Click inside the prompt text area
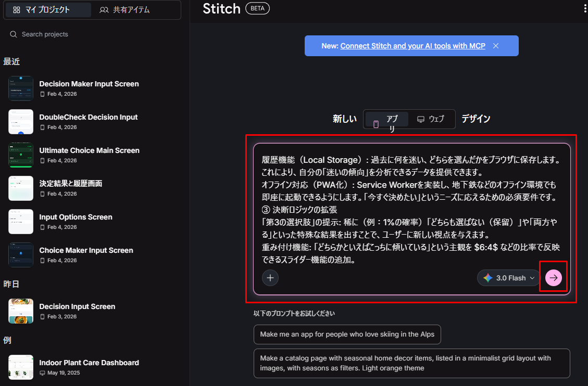The width and height of the screenshot is (588, 386). 411,208
